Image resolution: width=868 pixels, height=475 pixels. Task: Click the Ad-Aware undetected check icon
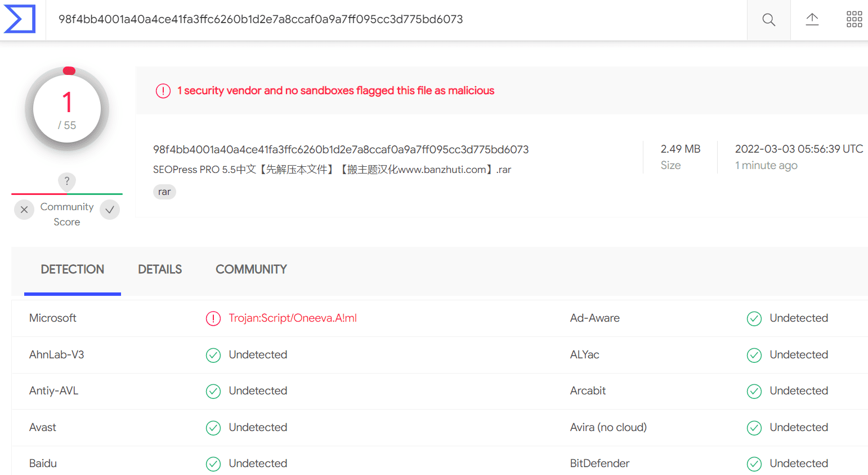click(754, 319)
